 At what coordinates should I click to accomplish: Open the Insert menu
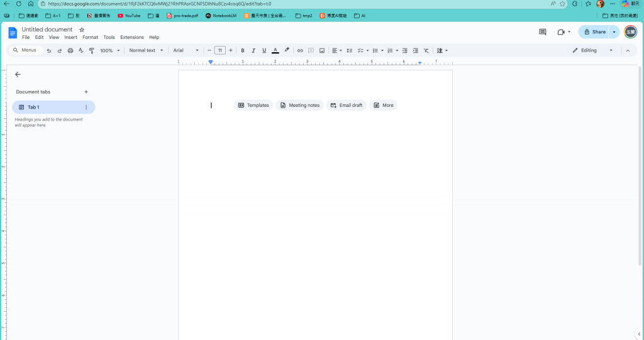(x=70, y=37)
